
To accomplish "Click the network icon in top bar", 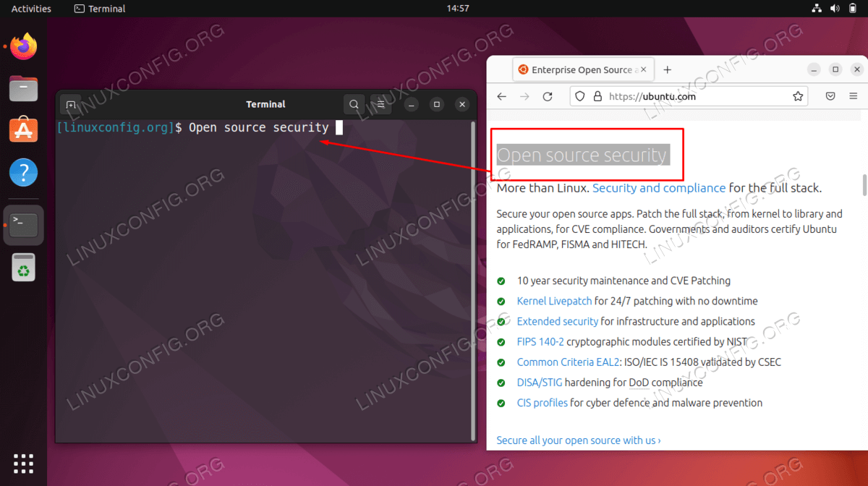I will pyautogui.click(x=816, y=9).
